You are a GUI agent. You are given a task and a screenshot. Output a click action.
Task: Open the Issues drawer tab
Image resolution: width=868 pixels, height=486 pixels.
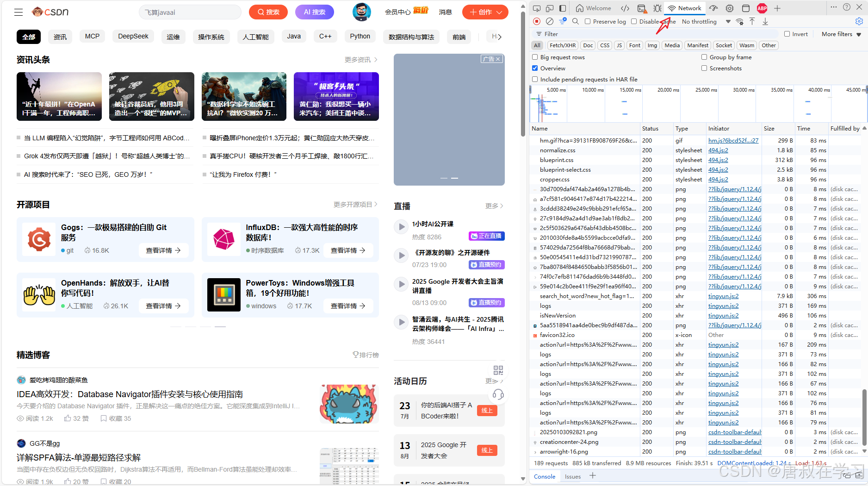(x=572, y=476)
